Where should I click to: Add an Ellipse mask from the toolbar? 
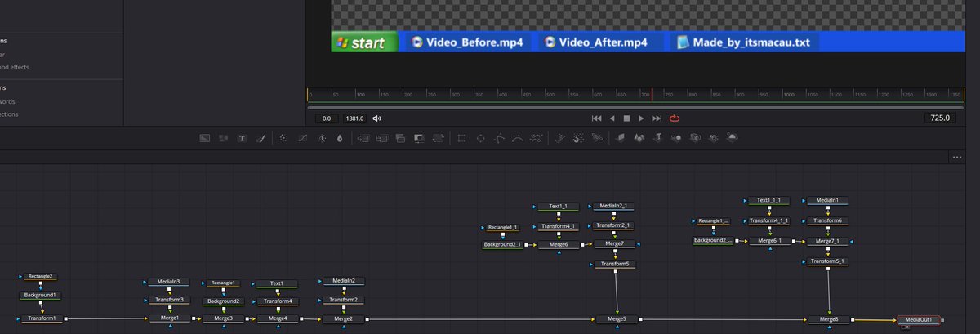pyautogui.click(x=480, y=138)
